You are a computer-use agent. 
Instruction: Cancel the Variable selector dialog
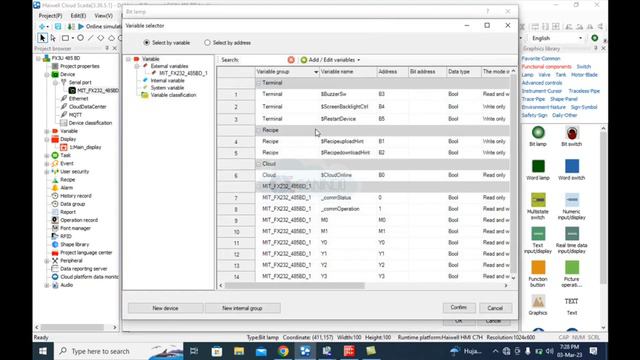tap(495, 308)
